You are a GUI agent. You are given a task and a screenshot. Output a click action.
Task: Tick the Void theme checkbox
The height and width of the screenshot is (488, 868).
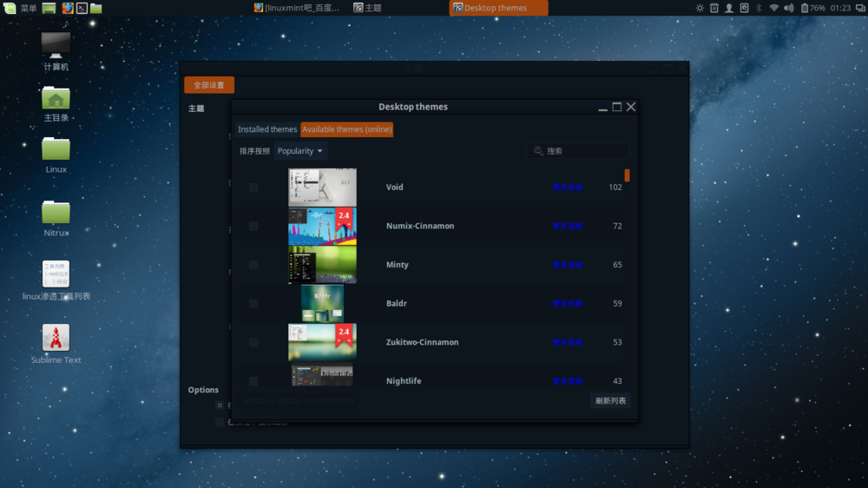pos(253,188)
